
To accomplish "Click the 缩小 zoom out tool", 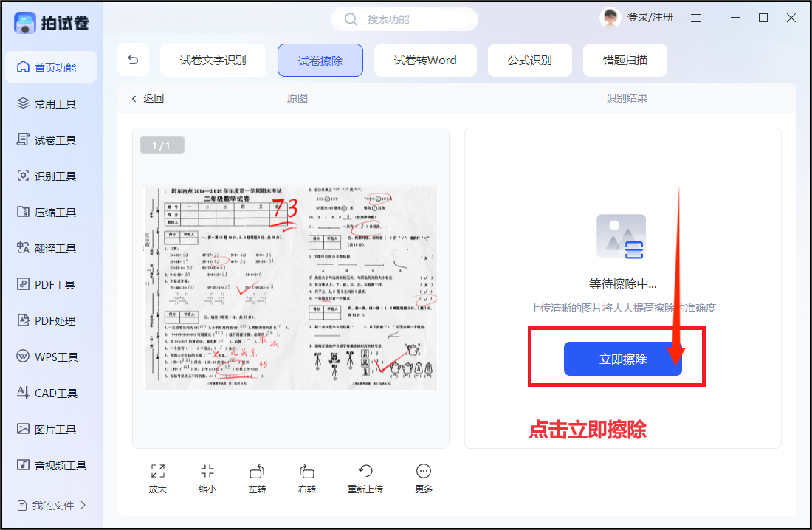I will click(x=207, y=478).
